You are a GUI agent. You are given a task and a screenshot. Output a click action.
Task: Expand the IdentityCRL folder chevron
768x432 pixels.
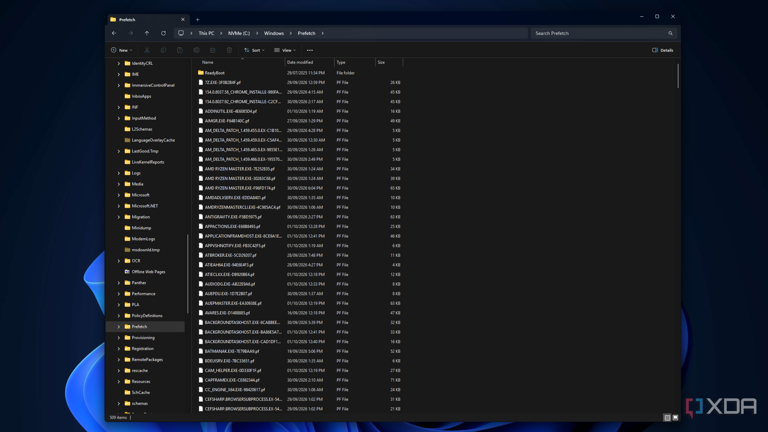[119, 63]
